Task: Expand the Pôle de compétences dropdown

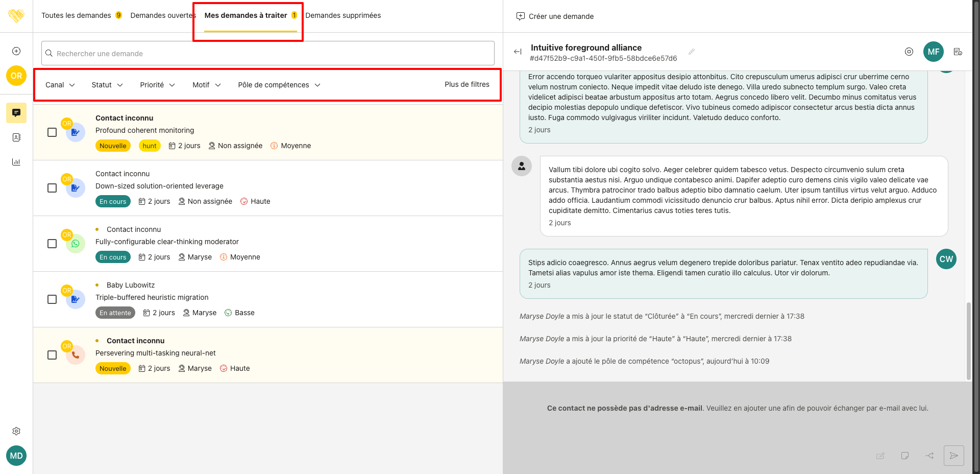Action: [x=279, y=85]
